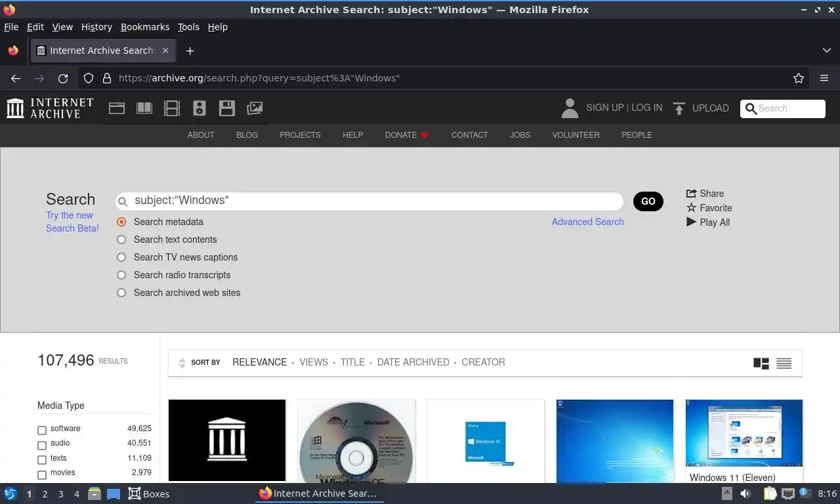Image resolution: width=840 pixels, height=504 pixels.
Task: Open a new browser tab
Action: (190, 51)
